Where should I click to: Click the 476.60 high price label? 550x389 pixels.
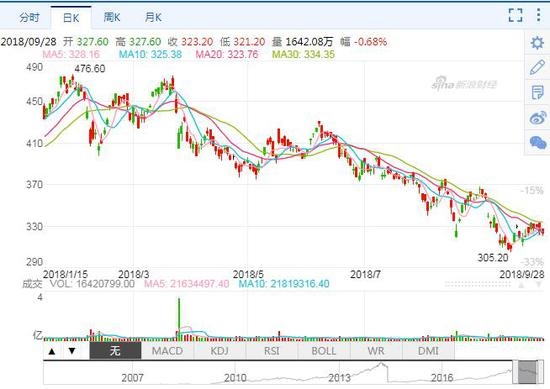(x=90, y=68)
